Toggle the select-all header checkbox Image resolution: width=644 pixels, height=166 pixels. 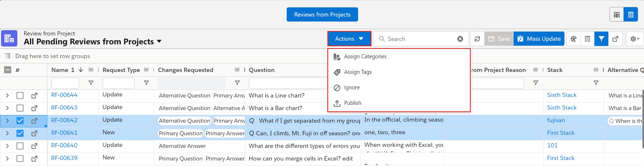tap(8, 70)
